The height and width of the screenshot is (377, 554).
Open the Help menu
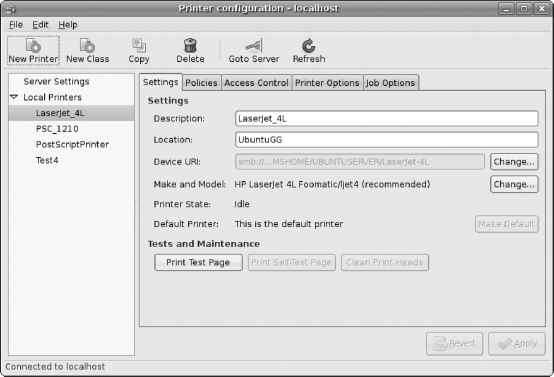68,25
